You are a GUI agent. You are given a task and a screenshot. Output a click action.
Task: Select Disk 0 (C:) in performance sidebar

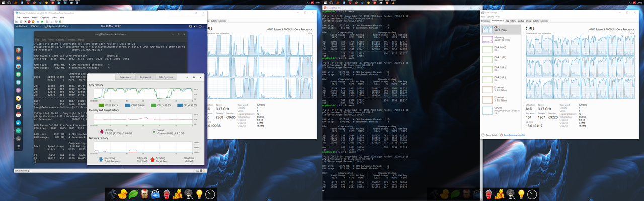[x=501, y=50]
